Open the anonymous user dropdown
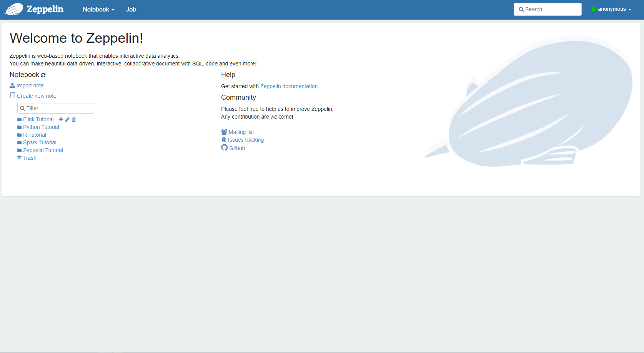Image resolution: width=644 pixels, height=353 pixels. point(611,9)
